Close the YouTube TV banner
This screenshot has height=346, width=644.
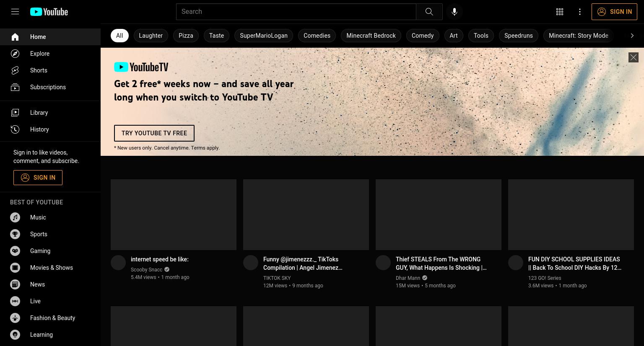coord(634,57)
